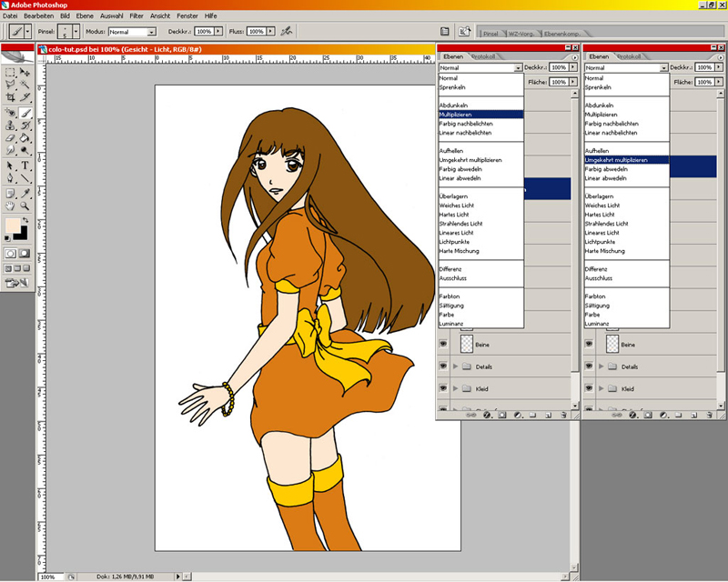Hide Details group in Umgekehrt multiplizieren-highlighted panel

click(589, 366)
